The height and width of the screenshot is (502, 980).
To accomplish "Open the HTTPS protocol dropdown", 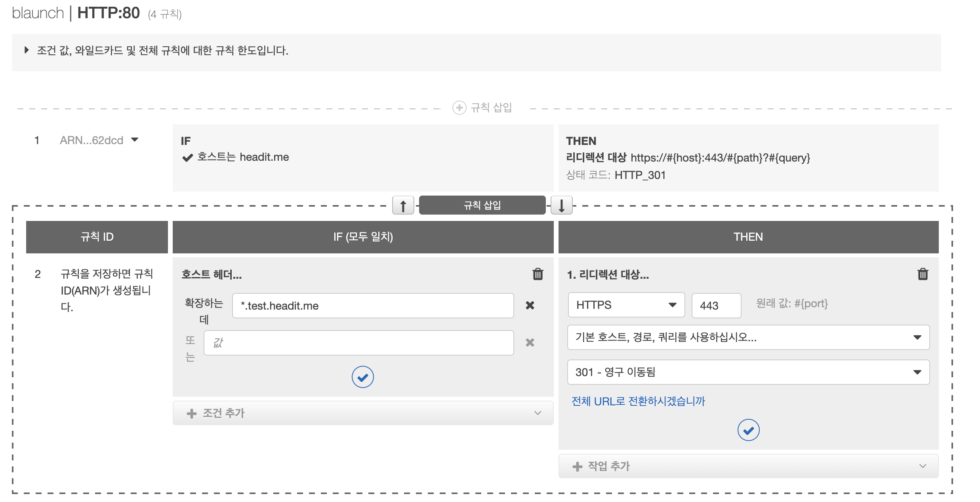I will pyautogui.click(x=626, y=305).
